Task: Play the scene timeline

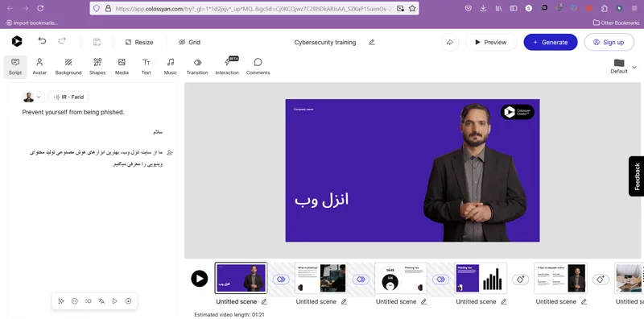Action: (199, 279)
